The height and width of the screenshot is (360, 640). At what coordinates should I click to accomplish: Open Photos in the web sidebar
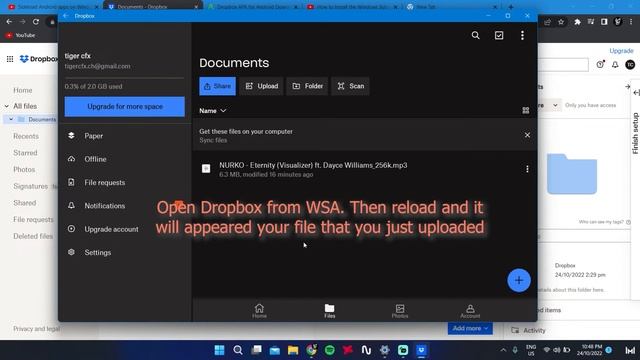(x=24, y=169)
